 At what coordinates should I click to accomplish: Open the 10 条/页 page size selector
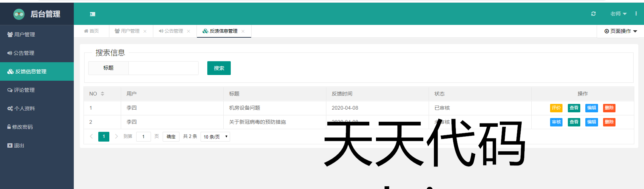tap(215, 137)
